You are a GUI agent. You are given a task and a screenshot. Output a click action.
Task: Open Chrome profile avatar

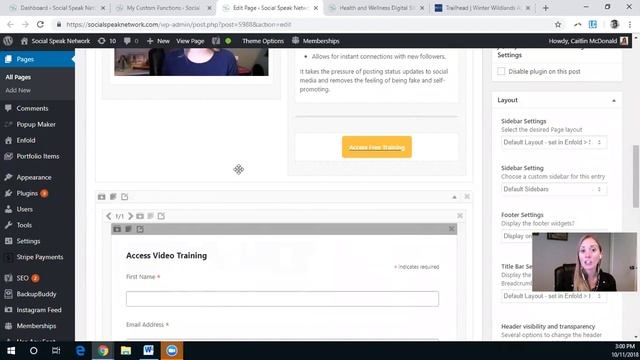pos(614,24)
